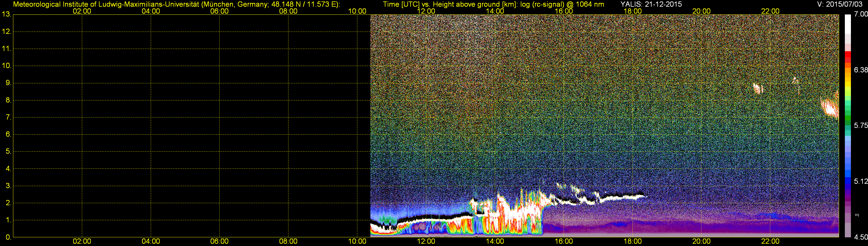Viewport: 868px width, 246px height.
Task: Click the 16:00 label on the lower time axis
Action: pos(564,241)
